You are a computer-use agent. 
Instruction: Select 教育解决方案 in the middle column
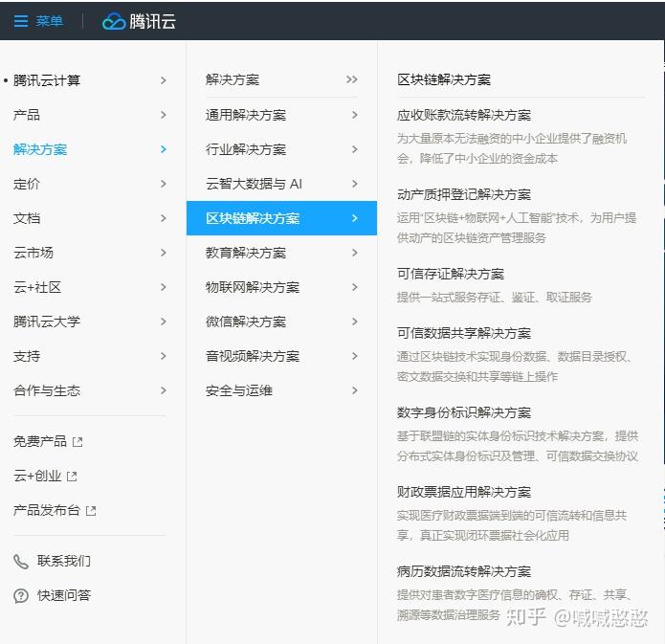click(246, 253)
